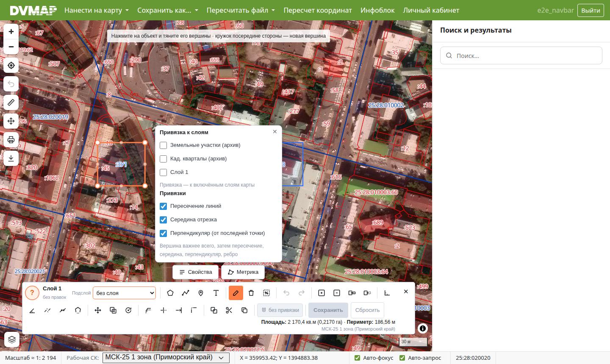
Task: Toggle the Авто-запрос checkbox
Action: [x=402, y=358]
